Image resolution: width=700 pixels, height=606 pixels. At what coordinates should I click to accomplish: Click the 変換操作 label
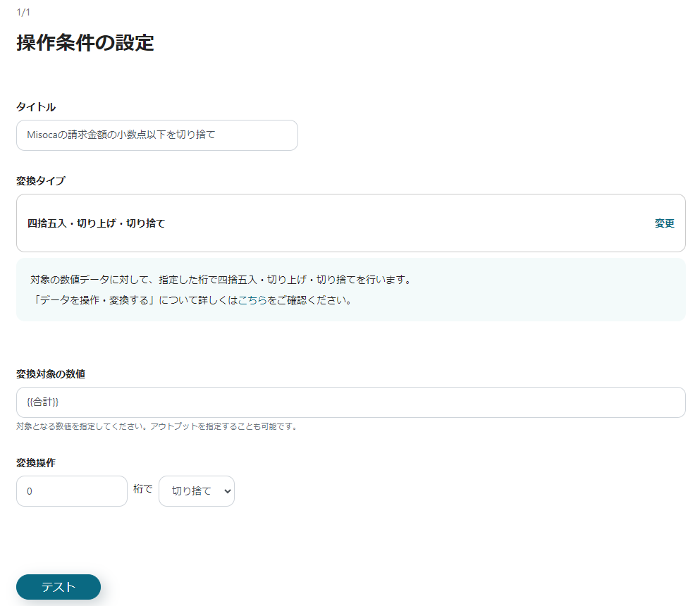point(36,463)
